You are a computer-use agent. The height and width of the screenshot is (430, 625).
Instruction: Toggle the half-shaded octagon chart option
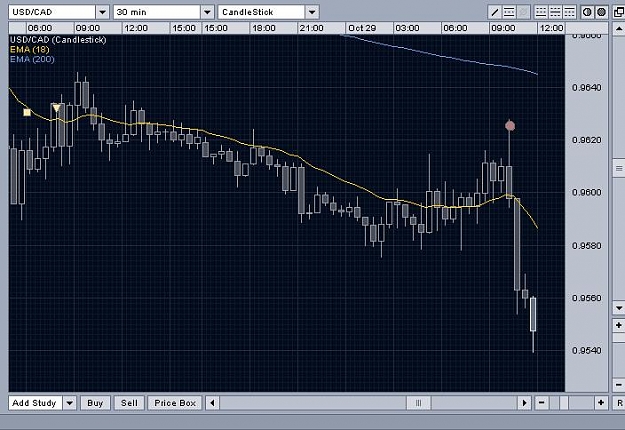coord(587,12)
